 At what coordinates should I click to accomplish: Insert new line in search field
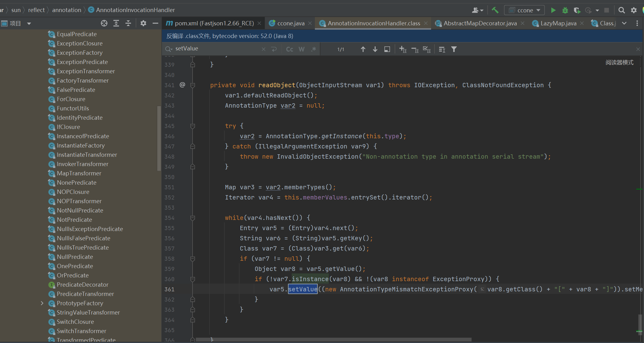point(274,49)
